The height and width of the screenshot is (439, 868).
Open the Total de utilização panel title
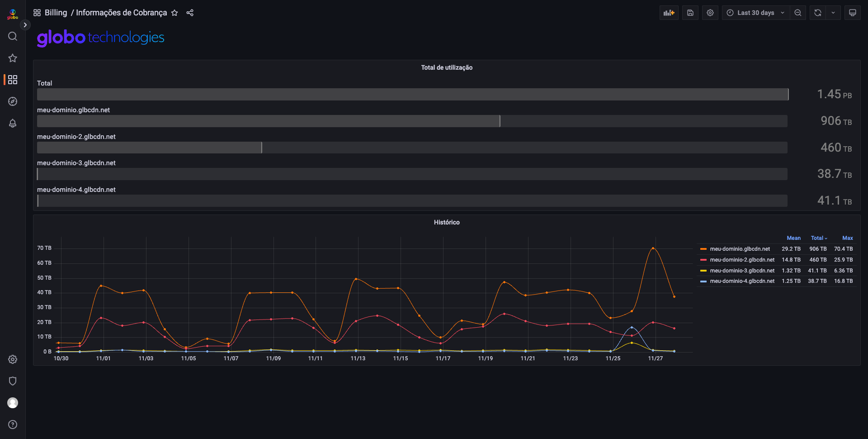447,67
